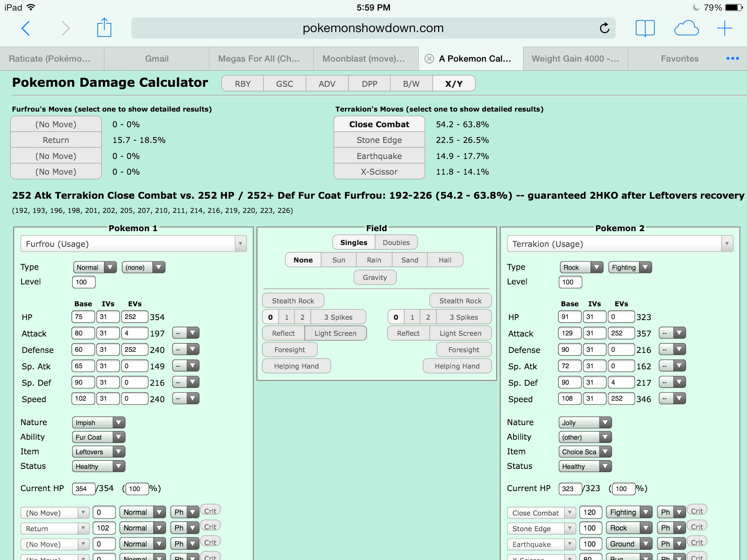Viewport: 747px width, 560px height.
Task: Toggle Crit for Close Combat
Action: tap(697, 511)
